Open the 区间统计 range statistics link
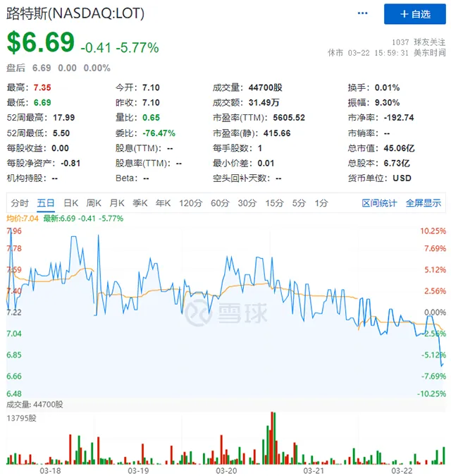 point(379,203)
